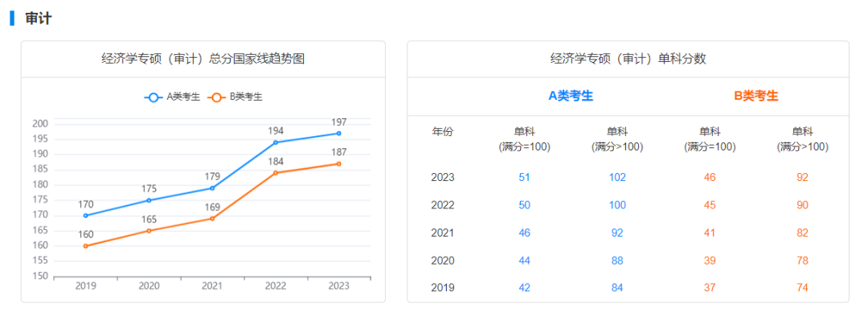Click the 2023 blue data point labeled 197

coord(339,134)
